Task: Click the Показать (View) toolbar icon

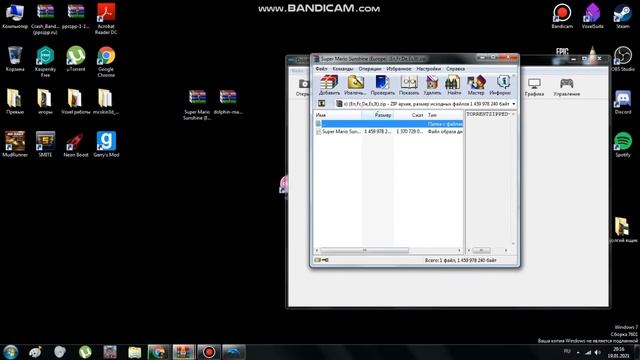Action: [409, 85]
